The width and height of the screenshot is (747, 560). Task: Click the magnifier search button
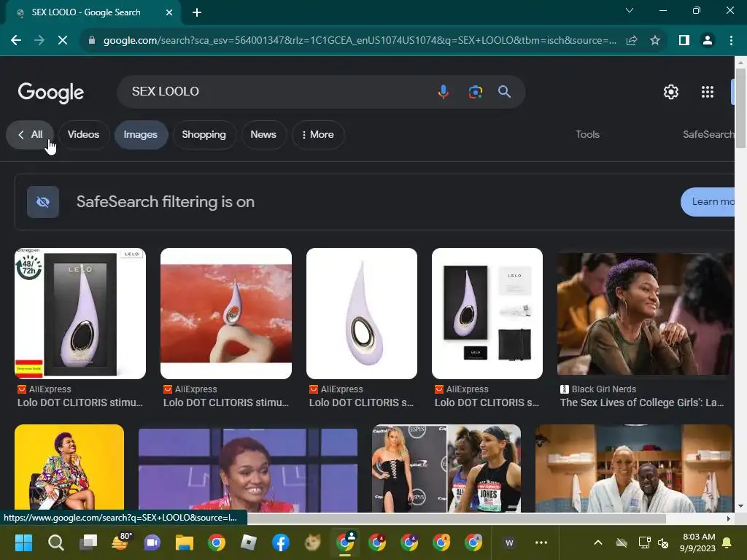[x=505, y=91]
